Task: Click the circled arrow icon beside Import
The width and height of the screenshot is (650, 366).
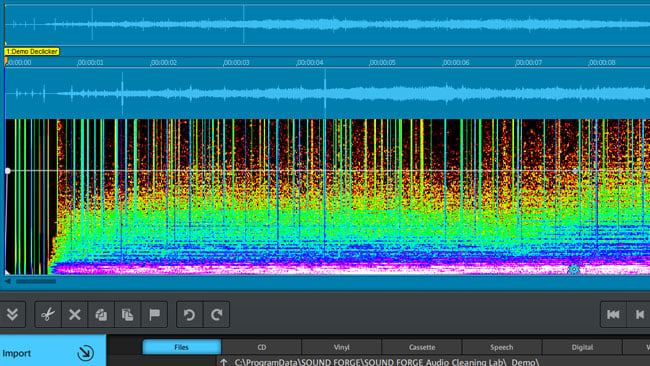Action: (x=85, y=353)
